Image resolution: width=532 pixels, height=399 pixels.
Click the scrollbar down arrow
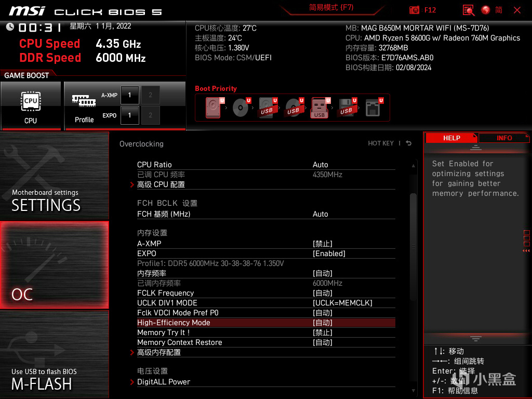[x=413, y=391]
